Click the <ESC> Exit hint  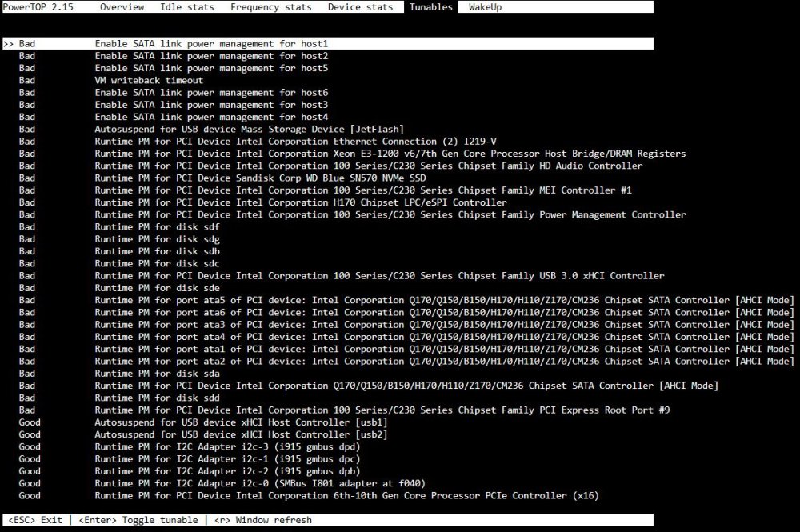pos(35,520)
